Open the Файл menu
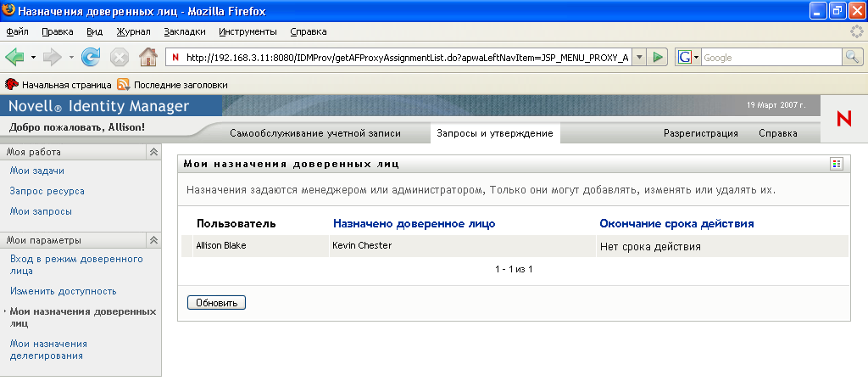This screenshot has width=868, height=381. pos(17,31)
